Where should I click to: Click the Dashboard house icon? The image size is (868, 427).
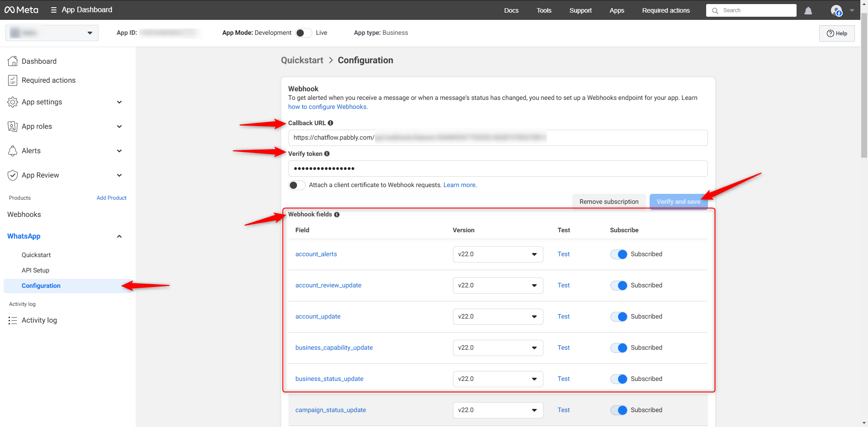click(13, 61)
